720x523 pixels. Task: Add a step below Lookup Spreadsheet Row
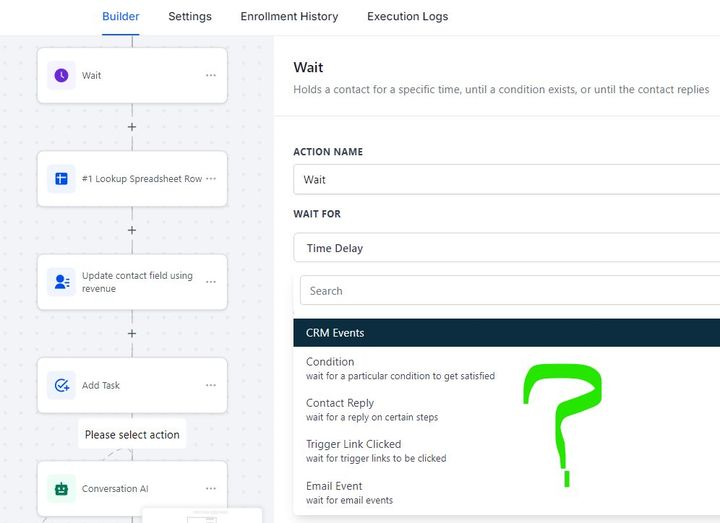tap(132, 230)
